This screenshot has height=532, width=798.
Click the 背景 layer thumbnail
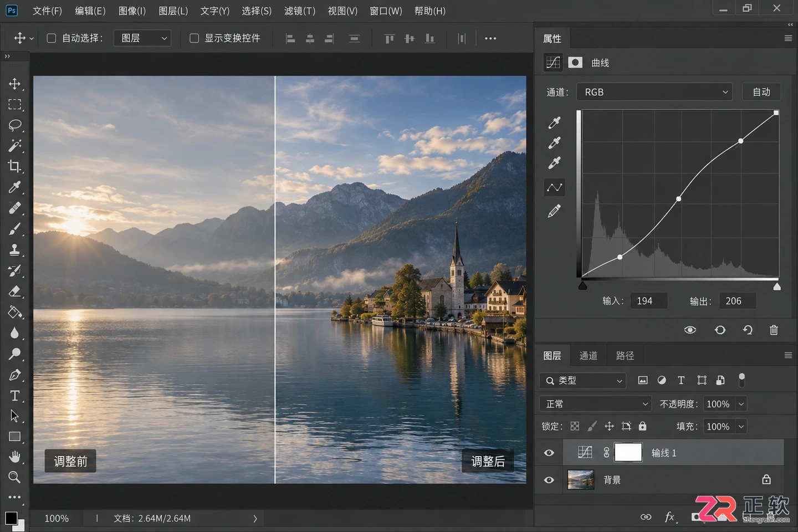pos(581,480)
